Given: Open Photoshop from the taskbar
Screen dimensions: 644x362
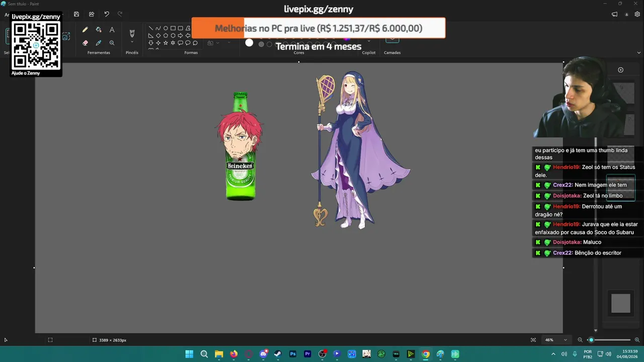Looking at the screenshot, I should coord(293,354).
